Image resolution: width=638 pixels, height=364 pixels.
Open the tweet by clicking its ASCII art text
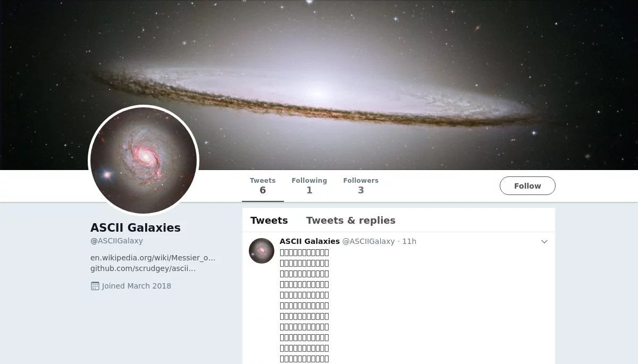[304, 306]
